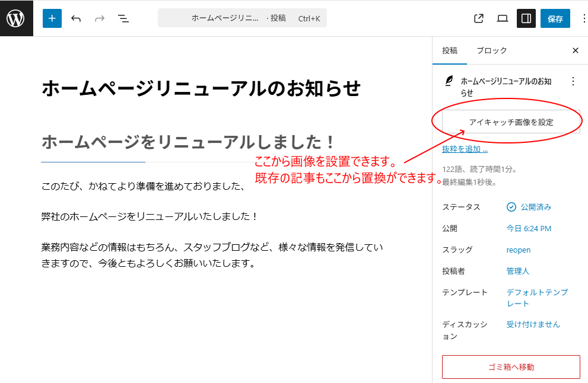Click the WordPress logo icon

click(16, 18)
